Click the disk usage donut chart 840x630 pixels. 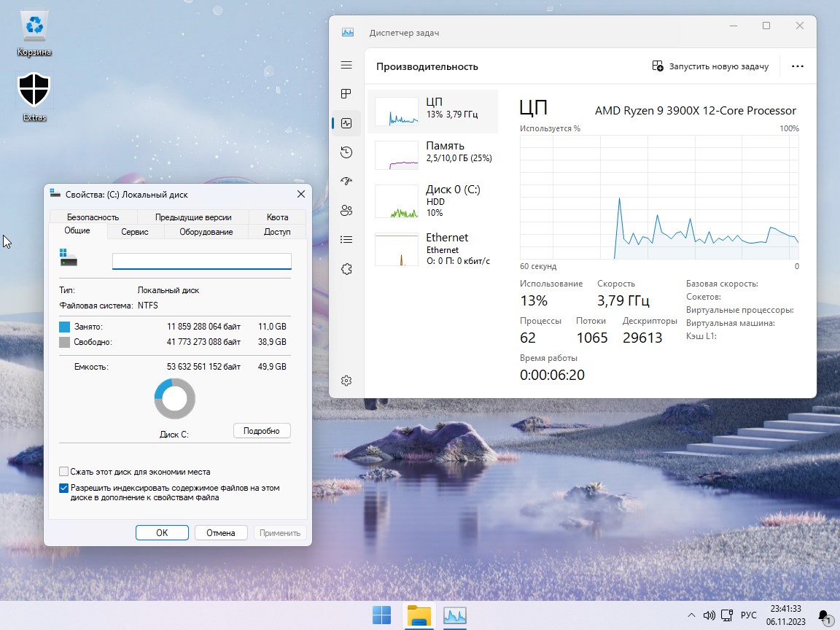click(x=175, y=399)
